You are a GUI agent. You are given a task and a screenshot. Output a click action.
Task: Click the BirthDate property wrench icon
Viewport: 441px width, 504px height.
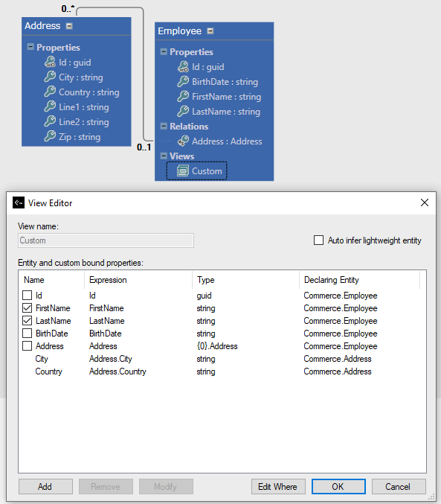click(183, 81)
